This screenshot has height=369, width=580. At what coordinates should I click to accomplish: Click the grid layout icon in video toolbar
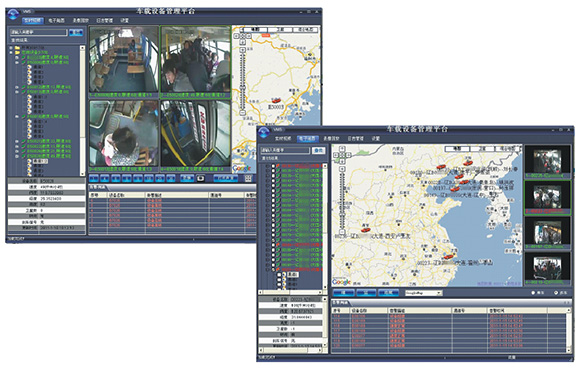[248, 178]
